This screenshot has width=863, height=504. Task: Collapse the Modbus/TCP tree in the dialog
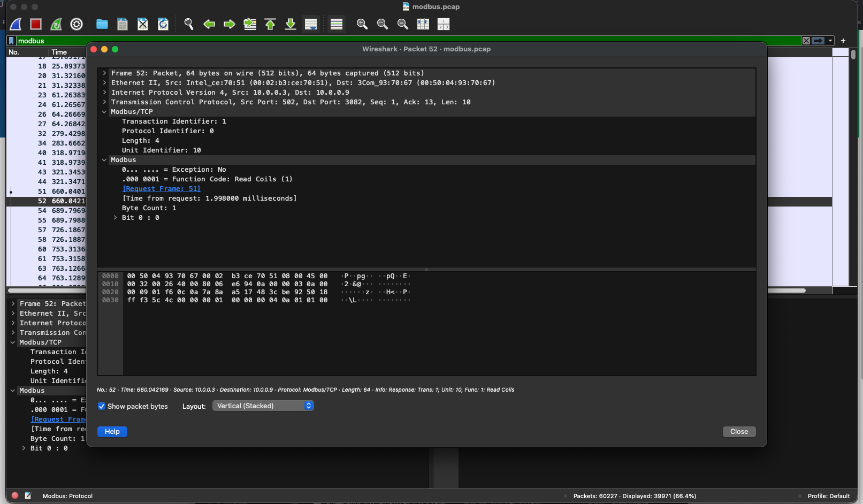[104, 111]
